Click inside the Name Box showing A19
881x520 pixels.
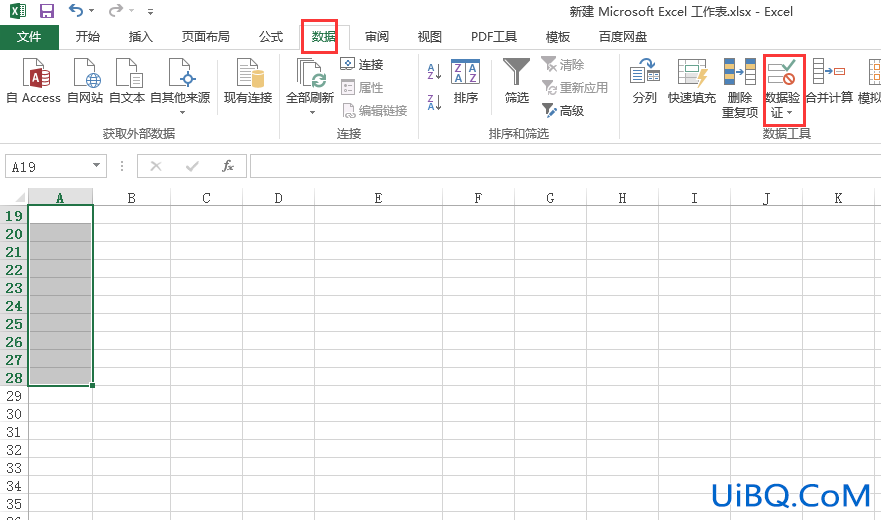pyautogui.click(x=47, y=166)
